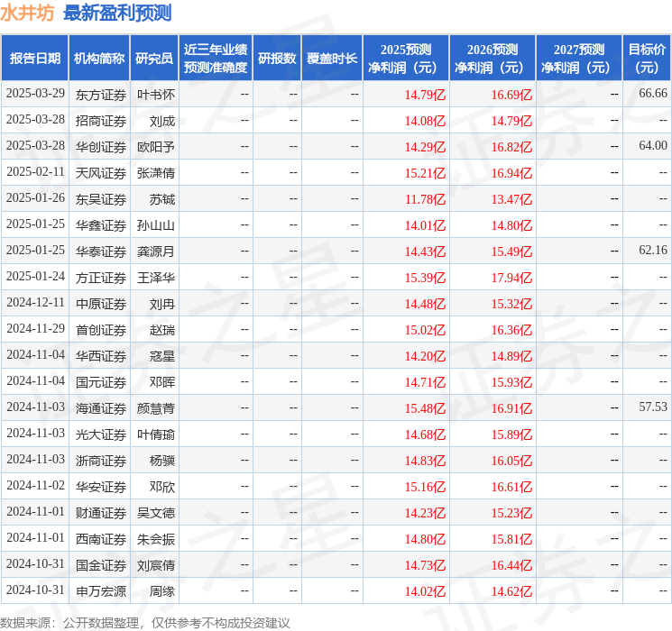Select the 中原证券 institution cell
This screenshot has width=672, height=631.
coord(101,304)
